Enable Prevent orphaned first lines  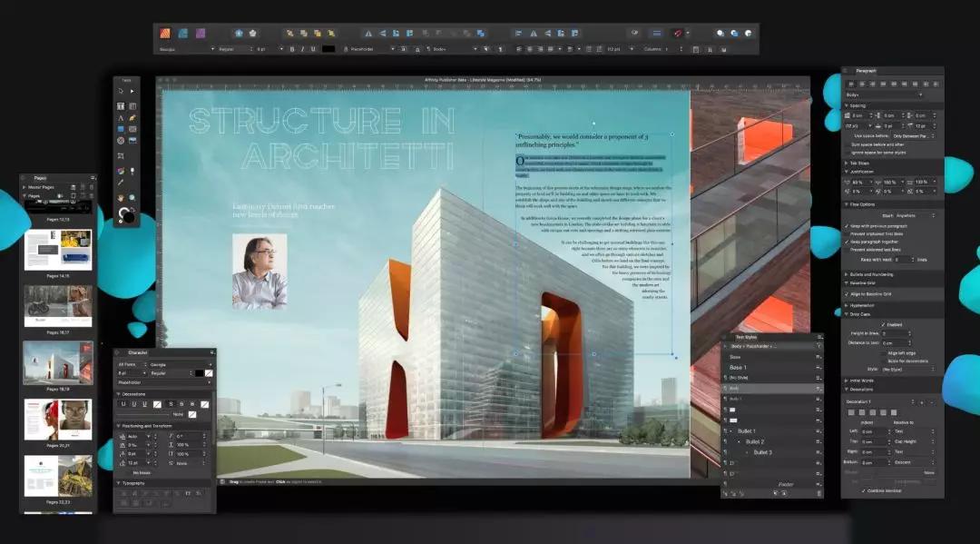[x=848, y=233]
